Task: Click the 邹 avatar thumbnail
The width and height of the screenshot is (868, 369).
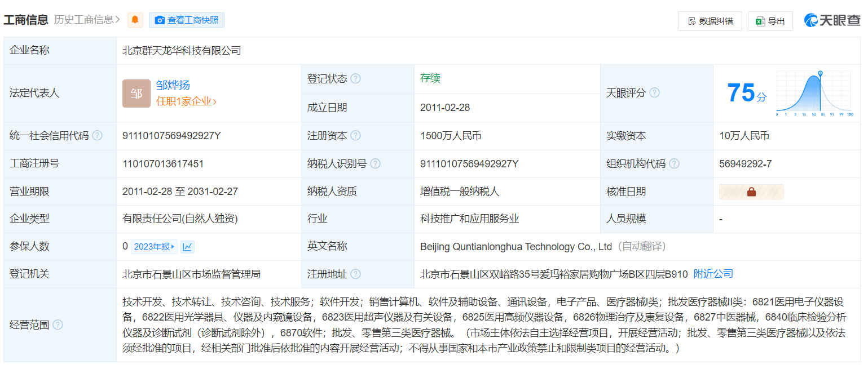Action: tap(136, 94)
